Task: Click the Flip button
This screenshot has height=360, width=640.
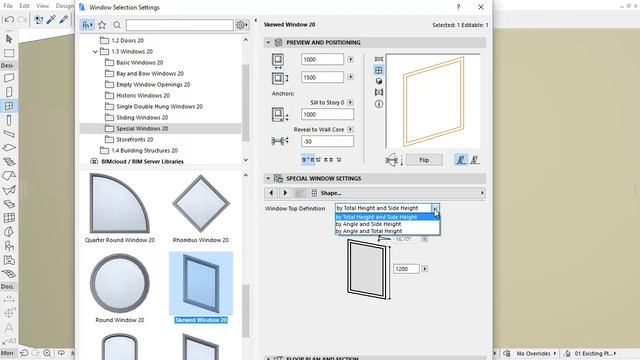Action: tap(424, 160)
